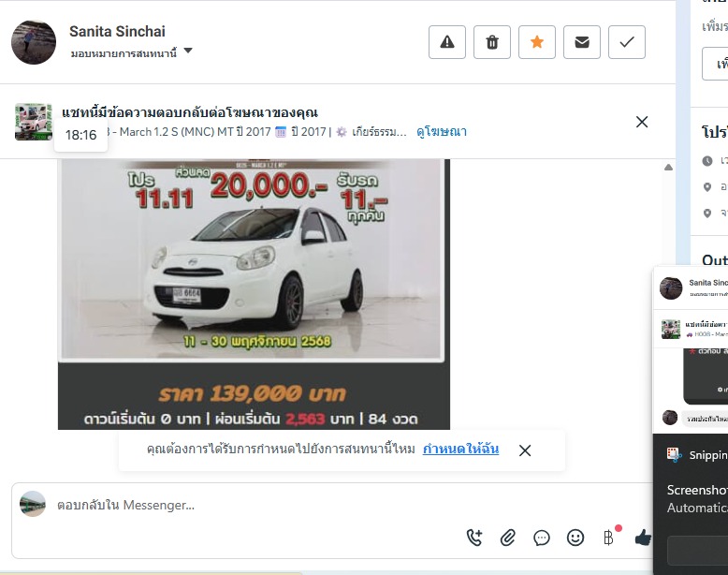
Task: Close the ad reply banner
Action: tap(642, 122)
